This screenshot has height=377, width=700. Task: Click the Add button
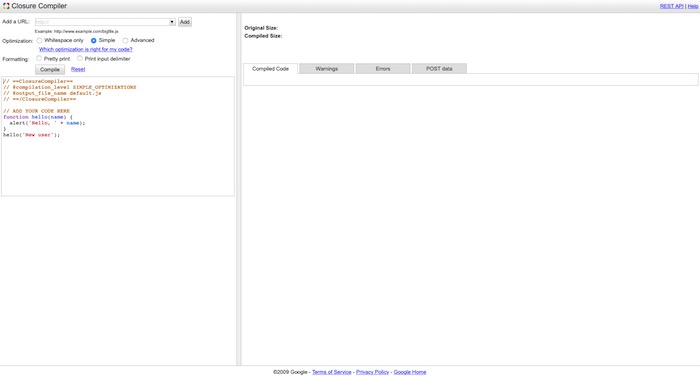(185, 22)
